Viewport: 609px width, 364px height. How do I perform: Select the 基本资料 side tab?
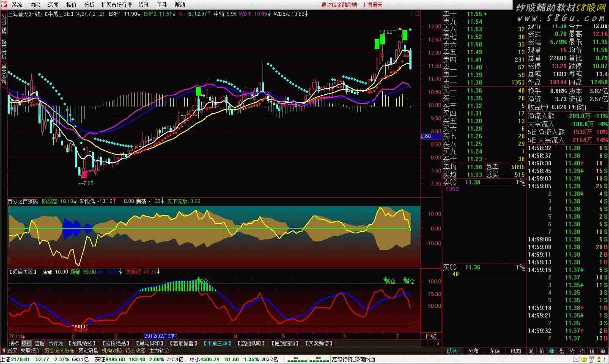pyautogui.click(x=4, y=75)
